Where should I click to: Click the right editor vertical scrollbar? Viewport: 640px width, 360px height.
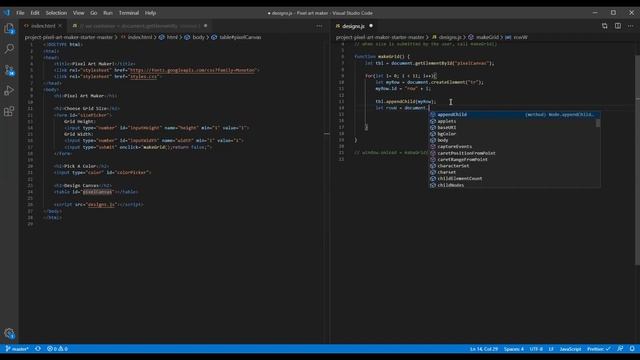[x=637, y=160]
